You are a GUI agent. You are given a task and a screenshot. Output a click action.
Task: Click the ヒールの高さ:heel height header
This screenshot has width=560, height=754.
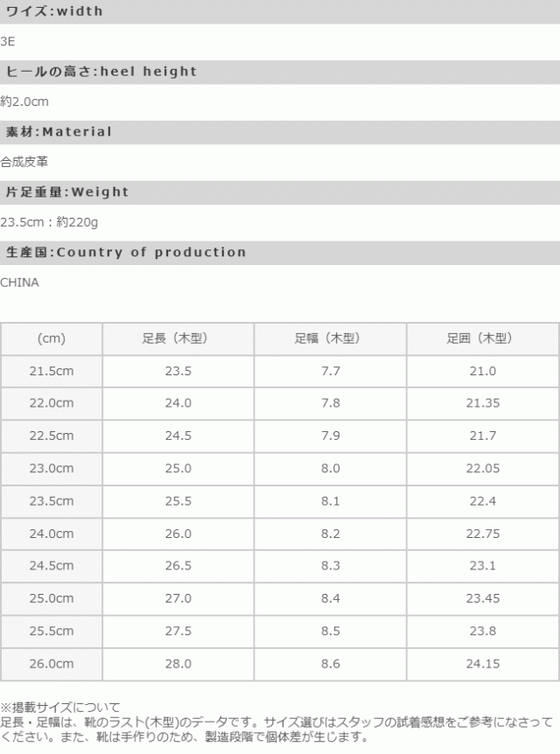(101, 72)
